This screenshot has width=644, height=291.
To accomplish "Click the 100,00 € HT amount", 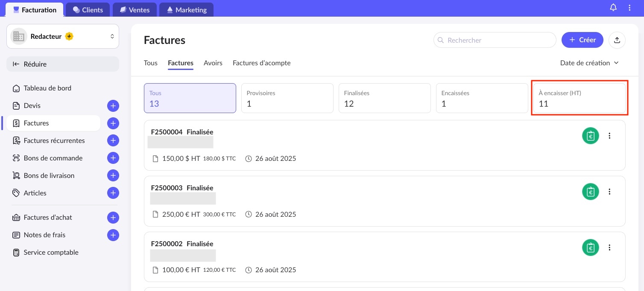I will tap(181, 270).
